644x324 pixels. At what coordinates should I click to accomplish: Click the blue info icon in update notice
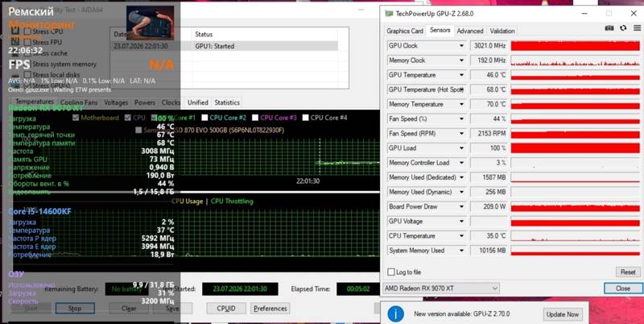[x=395, y=314]
